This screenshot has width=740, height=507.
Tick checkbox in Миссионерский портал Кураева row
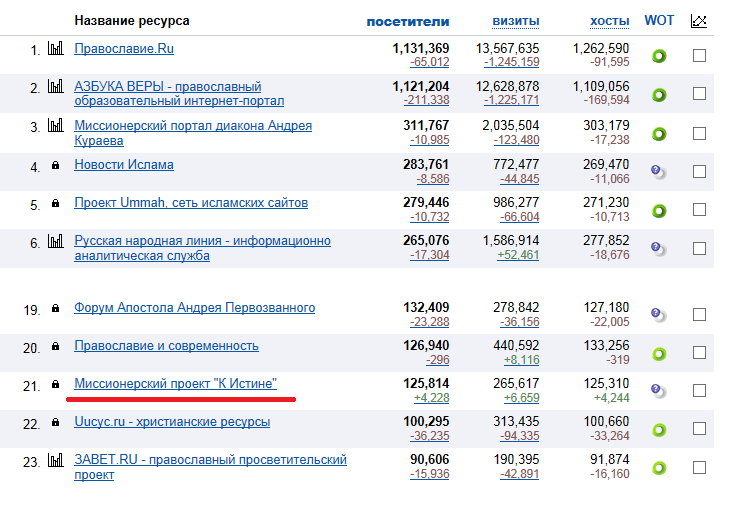(699, 134)
